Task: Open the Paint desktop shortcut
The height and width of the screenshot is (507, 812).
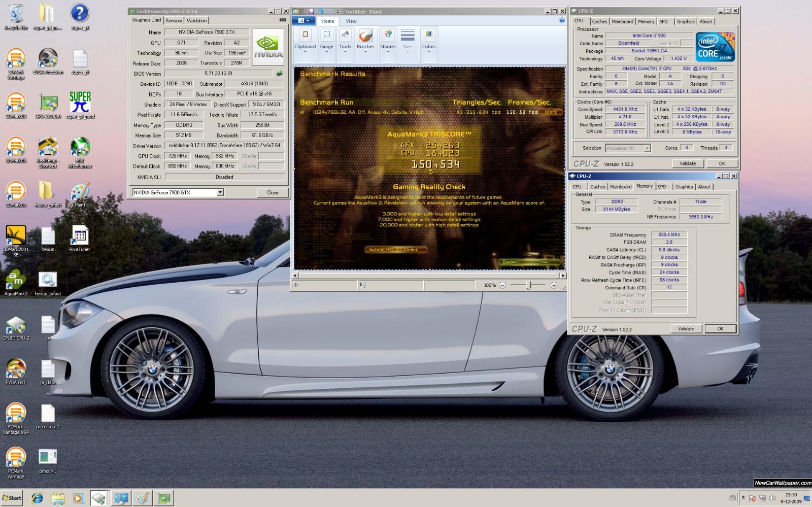Action: (80, 195)
